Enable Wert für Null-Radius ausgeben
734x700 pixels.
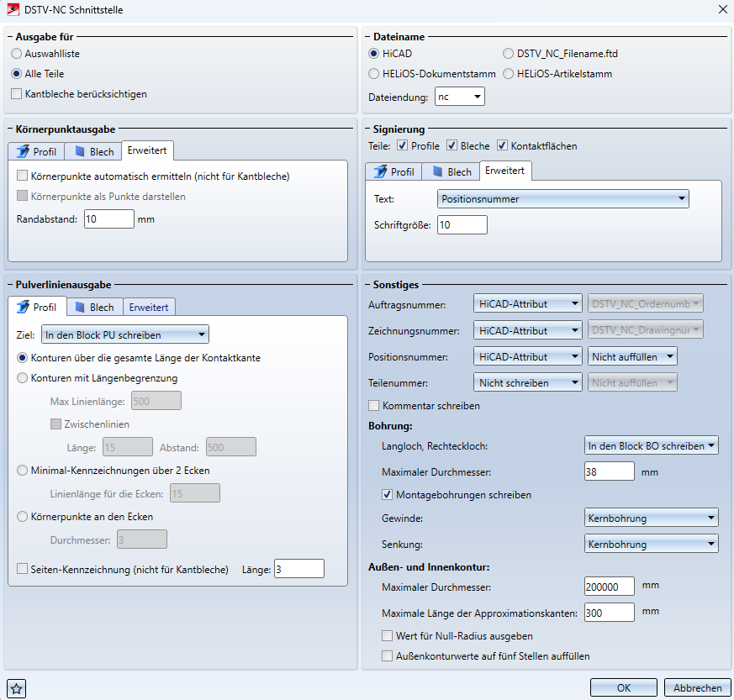(x=387, y=636)
